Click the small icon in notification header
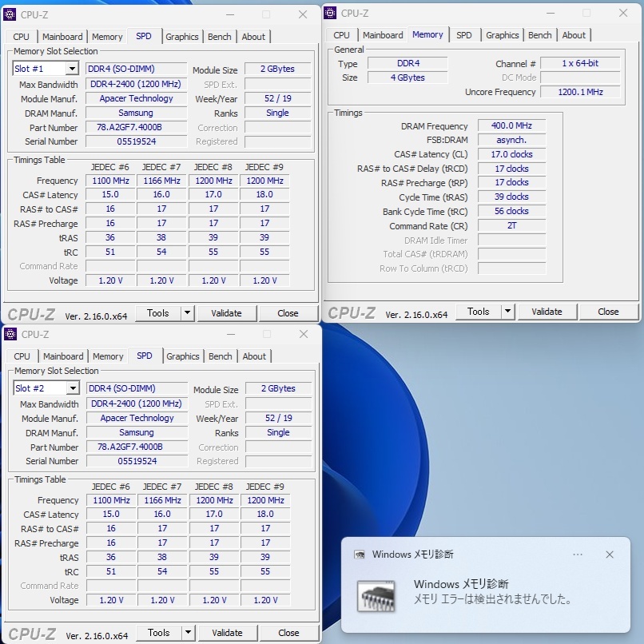 [361, 555]
